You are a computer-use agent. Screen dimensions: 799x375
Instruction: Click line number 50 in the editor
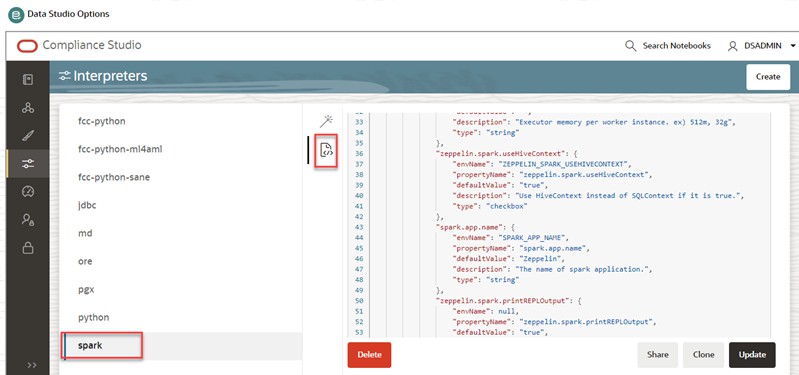tap(358, 301)
